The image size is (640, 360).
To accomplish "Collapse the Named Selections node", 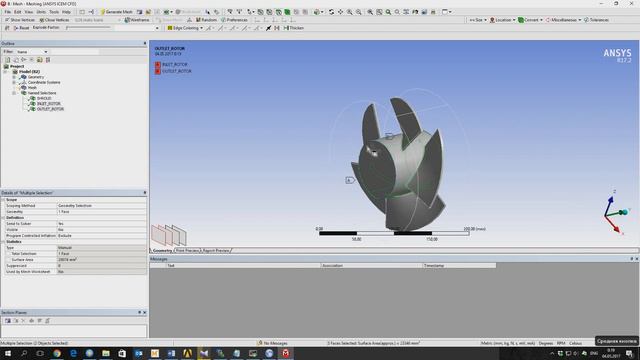I will (x=14, y=93).
